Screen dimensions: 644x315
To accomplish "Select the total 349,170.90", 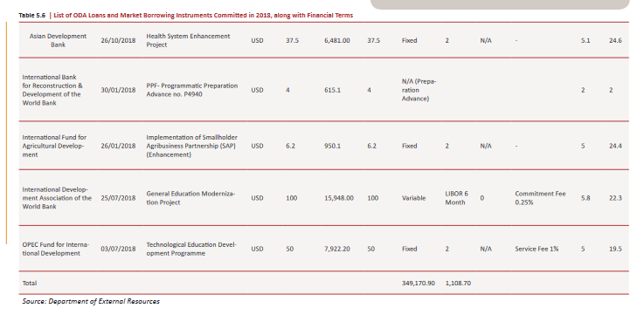I will [418, 283].
